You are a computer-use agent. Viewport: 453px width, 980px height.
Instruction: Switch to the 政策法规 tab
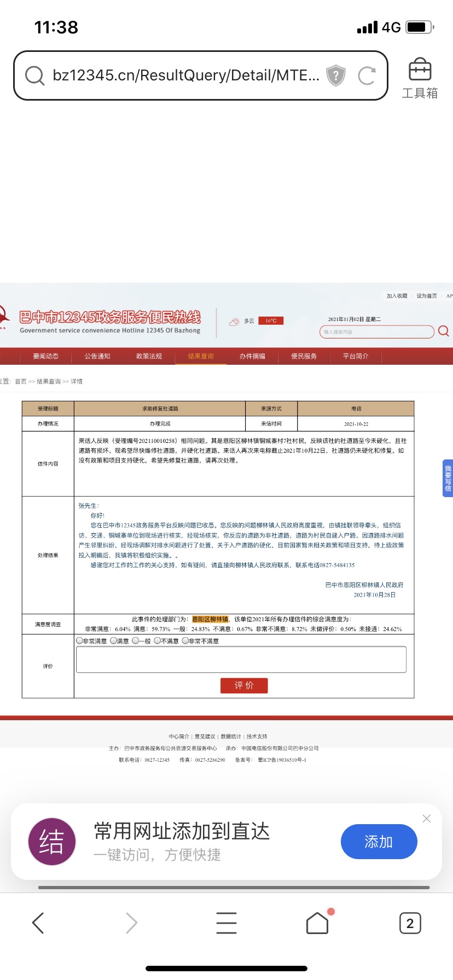click(x=149, y=356)
